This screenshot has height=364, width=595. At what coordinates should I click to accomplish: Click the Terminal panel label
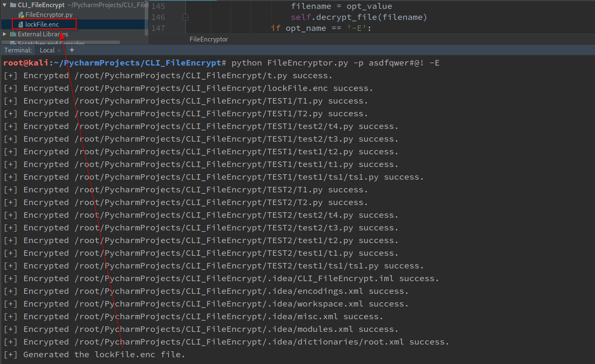click(x=18, y=50)
